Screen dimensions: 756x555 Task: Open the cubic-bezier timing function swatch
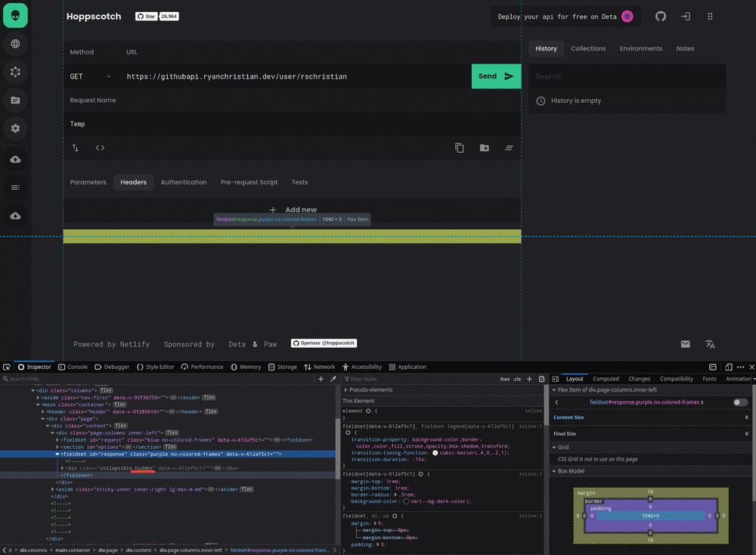(435, 453)
